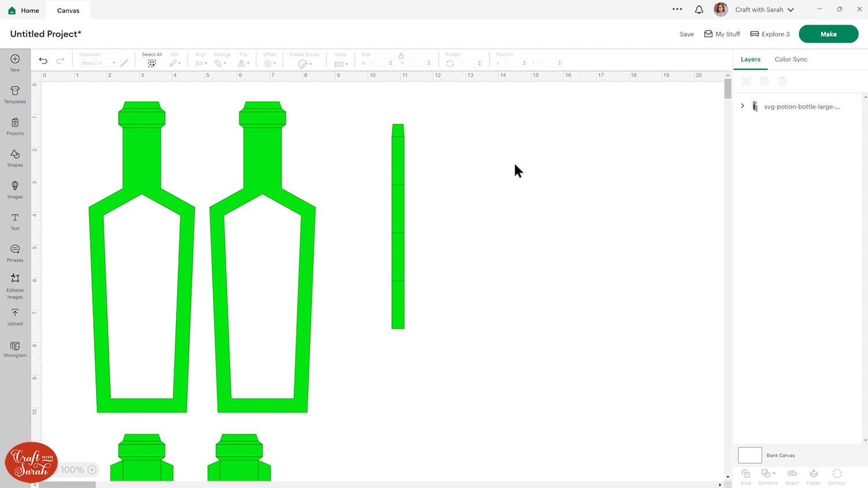Open the three-dot more options menu
868x488 pixels.
coord(677,9)
